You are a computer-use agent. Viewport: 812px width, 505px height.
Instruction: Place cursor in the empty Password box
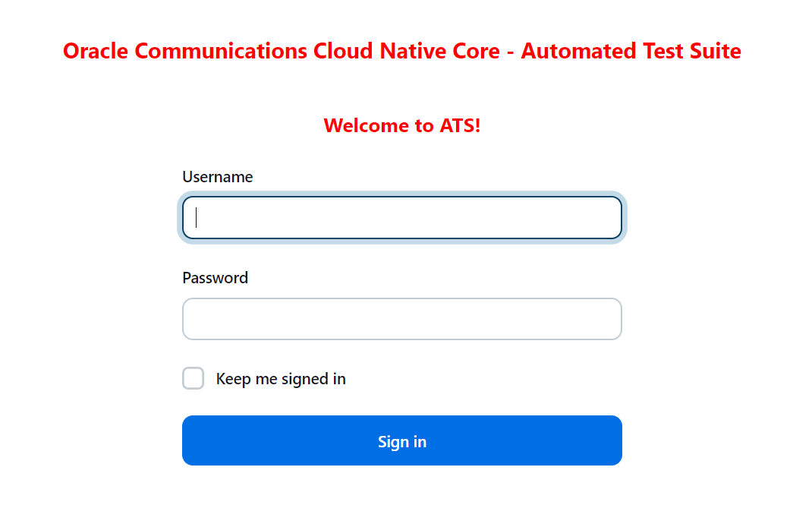pyautogui.click(x=402, y=319)
